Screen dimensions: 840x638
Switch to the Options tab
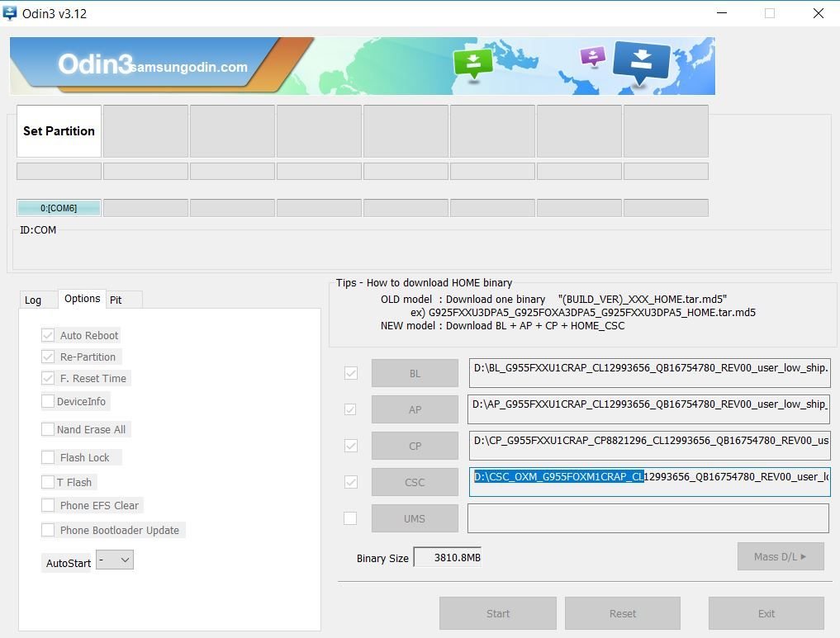tap(82, 299)
